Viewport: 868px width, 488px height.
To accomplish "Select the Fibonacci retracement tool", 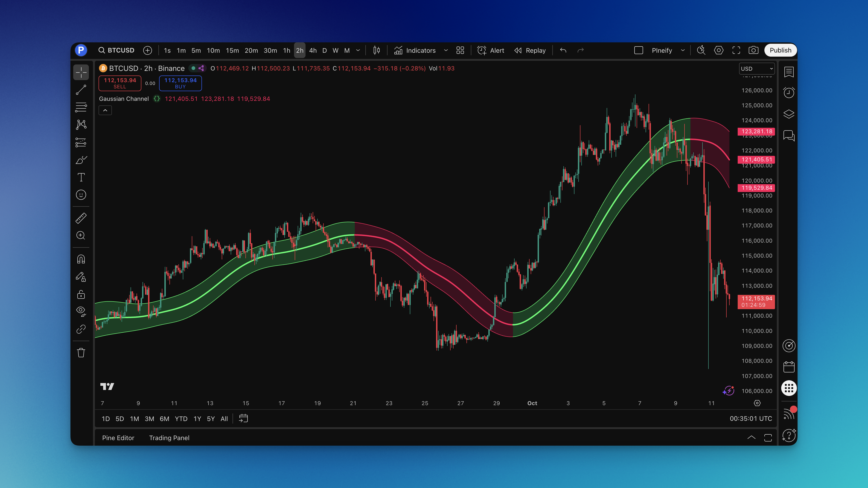I will tap(81, 107).
